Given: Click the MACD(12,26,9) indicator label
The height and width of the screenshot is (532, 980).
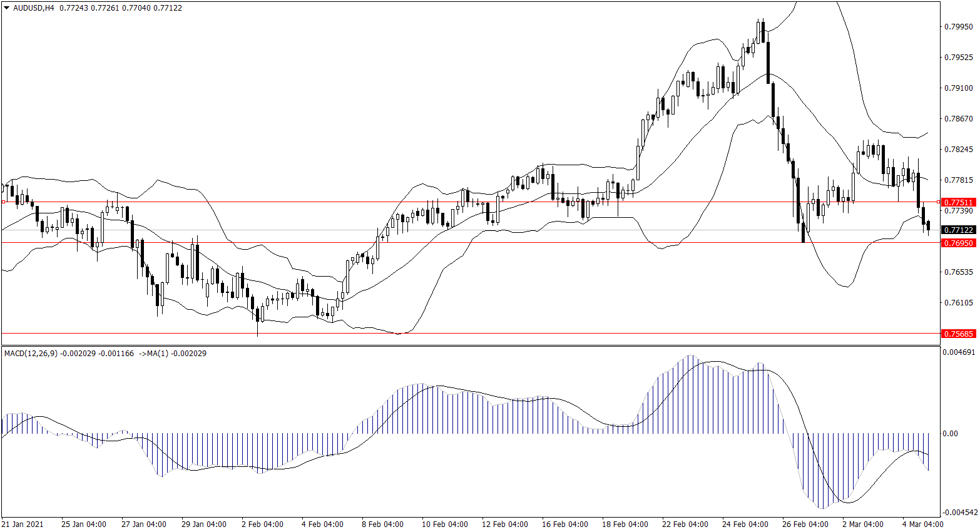Looking at the screenshot, I should [31, 354].
